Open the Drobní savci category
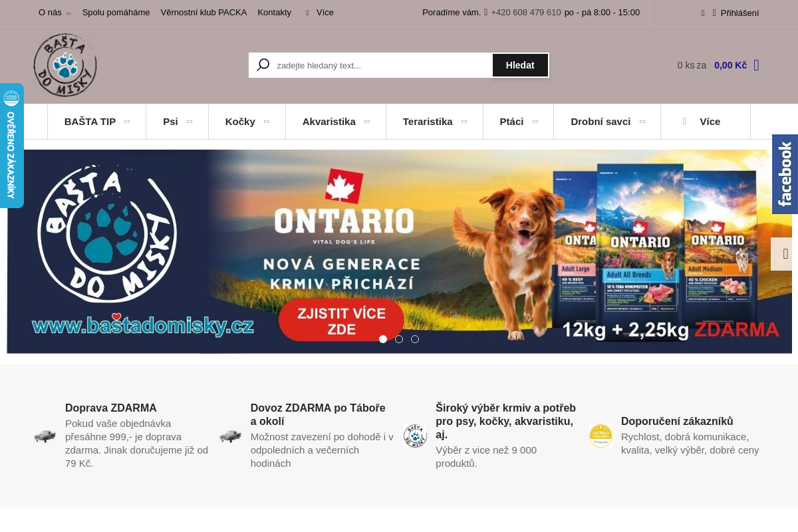Viewport: 798px width, 532px height. click(x=601, y=122)
